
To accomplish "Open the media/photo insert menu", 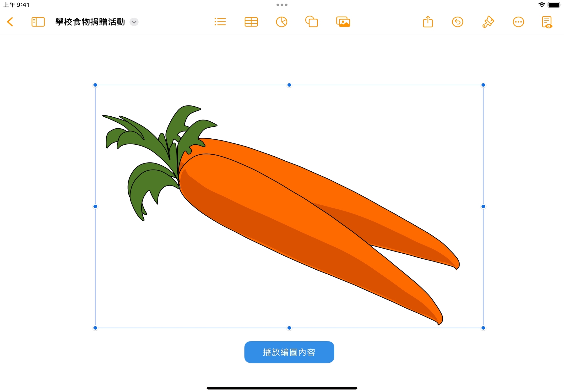I will click(x=343, y=22).
